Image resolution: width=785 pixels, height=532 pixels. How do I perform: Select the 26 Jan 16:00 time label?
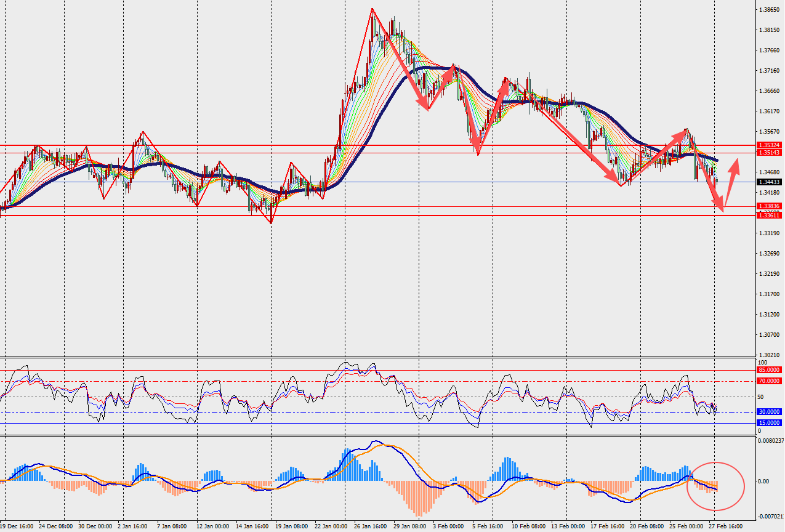click(370, 527)
